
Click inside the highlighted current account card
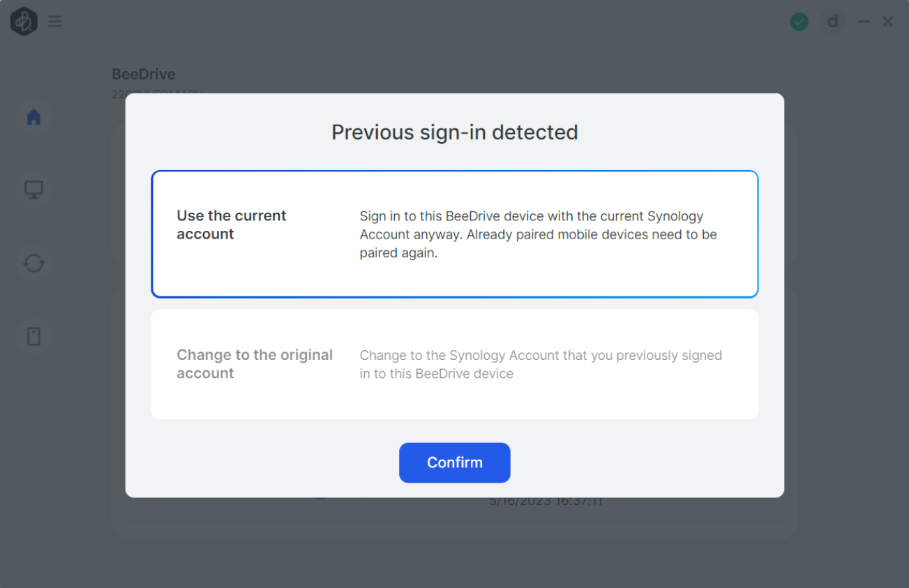click(454, 234)
